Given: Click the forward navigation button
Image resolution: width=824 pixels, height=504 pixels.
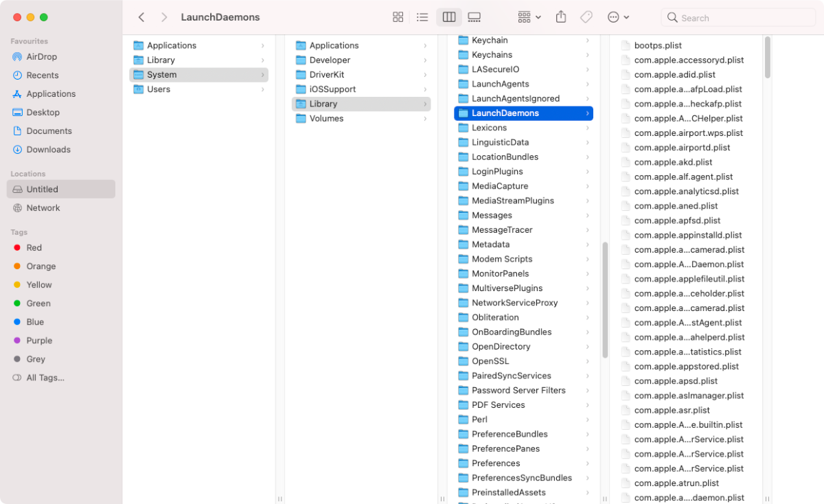Looking at the screenshot, I should click(164, 16).
